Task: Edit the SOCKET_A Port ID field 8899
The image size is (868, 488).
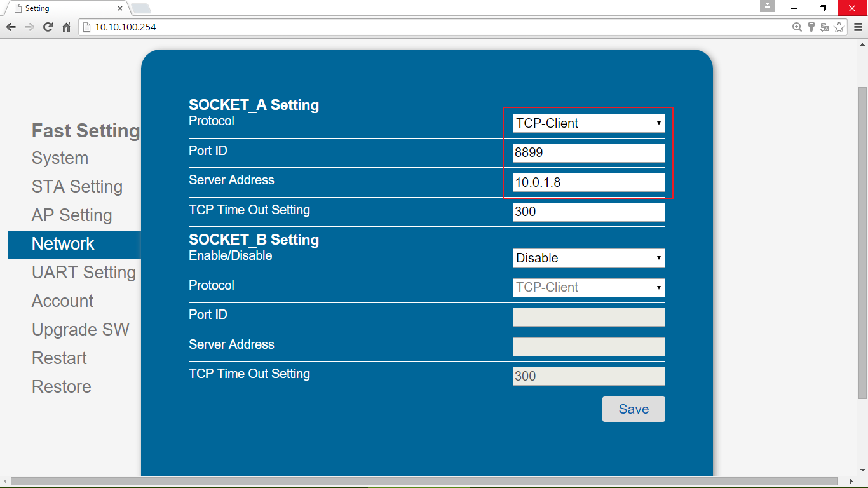Action: click(x=589, y=153)
